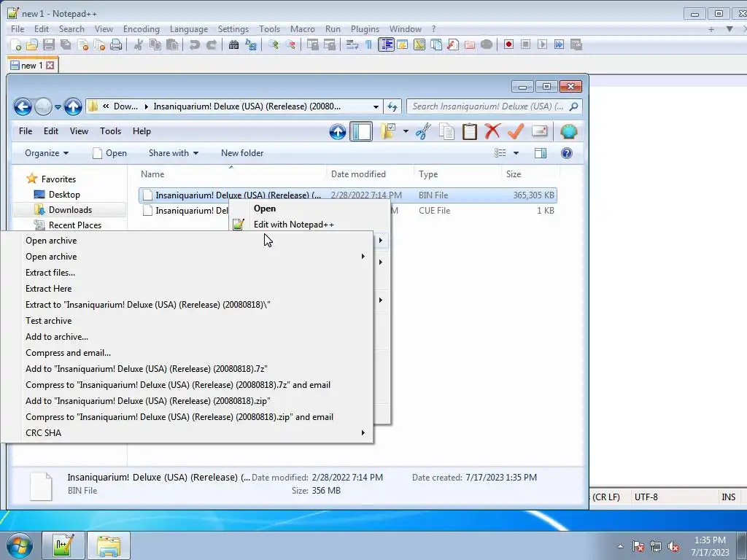747x560 pixels.
Task: Click the Undo arrow in Notepad++ toolbar
Action: point(194,44)
